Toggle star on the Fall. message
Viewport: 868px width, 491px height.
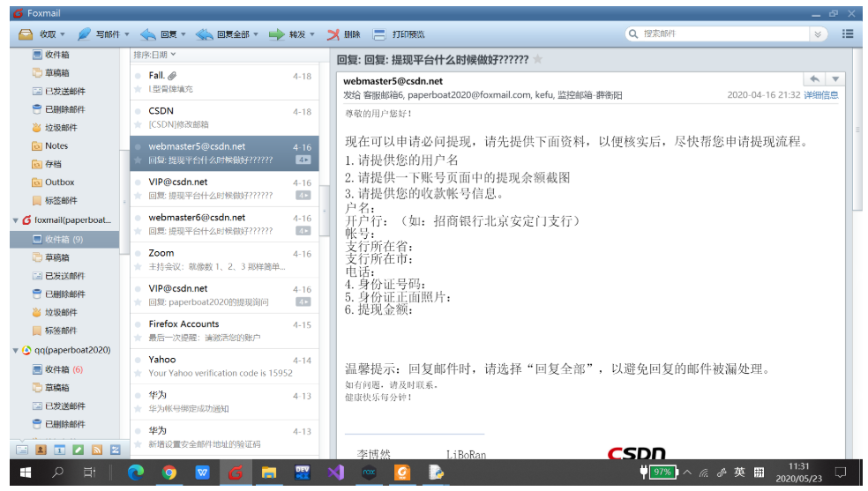138,89
